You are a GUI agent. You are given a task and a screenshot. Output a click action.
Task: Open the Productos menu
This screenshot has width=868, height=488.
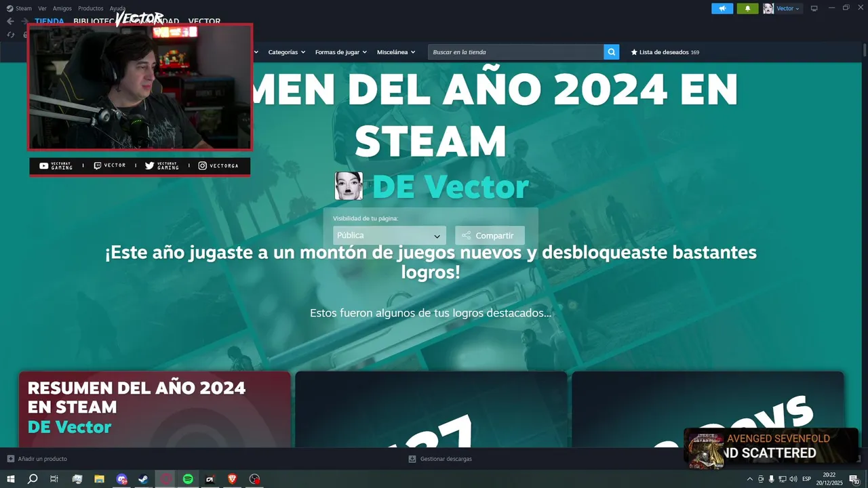click(x=91, y=9)
